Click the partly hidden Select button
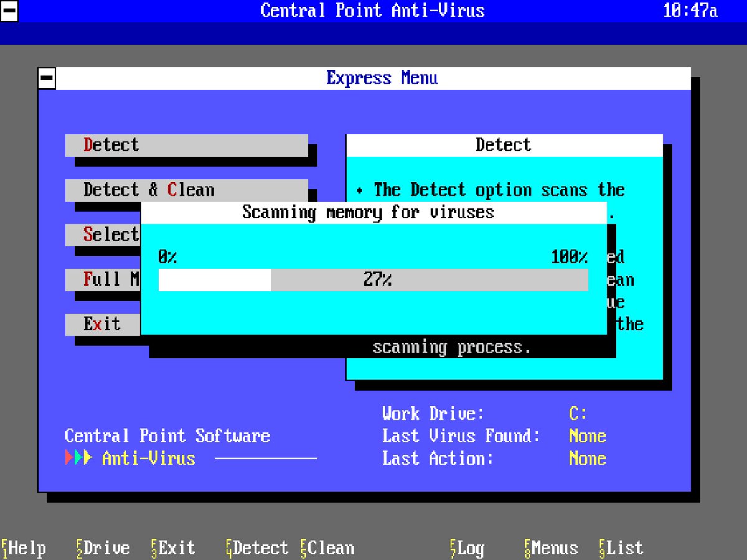Viewport: 747px width, 560px height. [103, 235]
